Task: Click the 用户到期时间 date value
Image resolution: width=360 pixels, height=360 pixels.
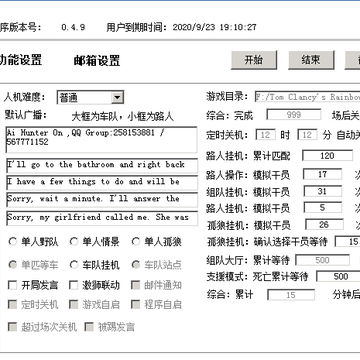Action: pos(214,27)
